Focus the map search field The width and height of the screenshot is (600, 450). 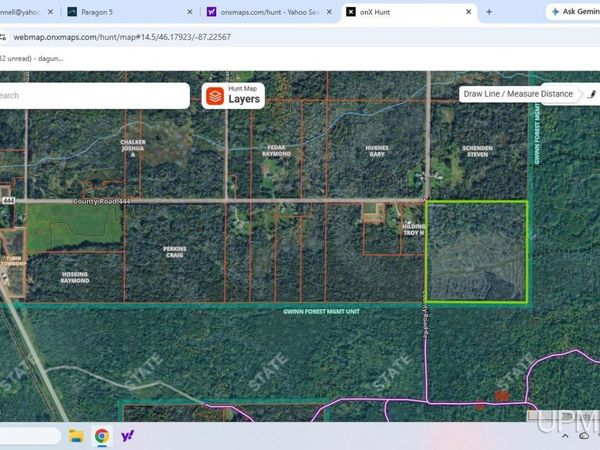click(94, 96)
